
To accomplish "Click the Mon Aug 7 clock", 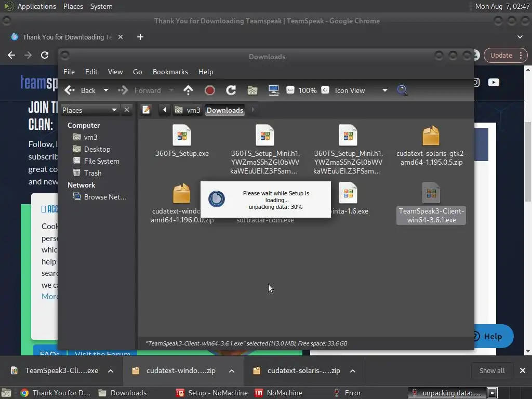I will 502,6.
